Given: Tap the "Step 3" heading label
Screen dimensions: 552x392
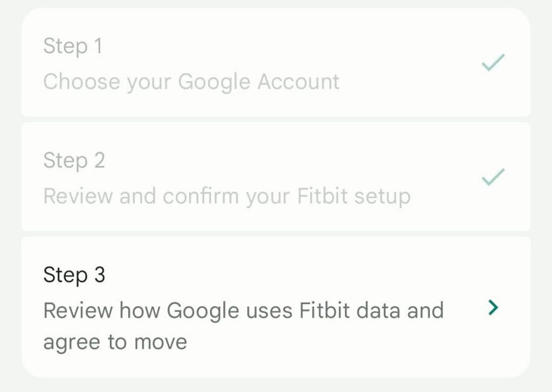Looking at the screenshot, I should (x=74, y=275).
